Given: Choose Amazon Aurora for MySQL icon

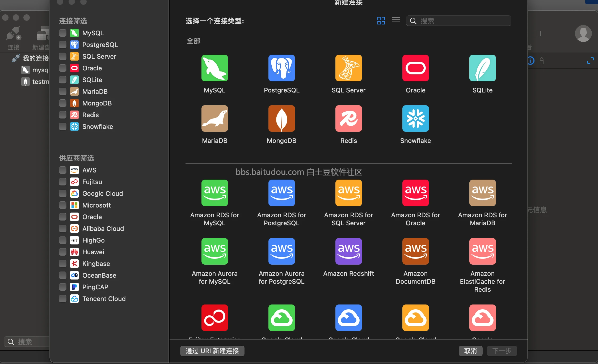Looking at the screenshot, I should [x=214, y=251].
